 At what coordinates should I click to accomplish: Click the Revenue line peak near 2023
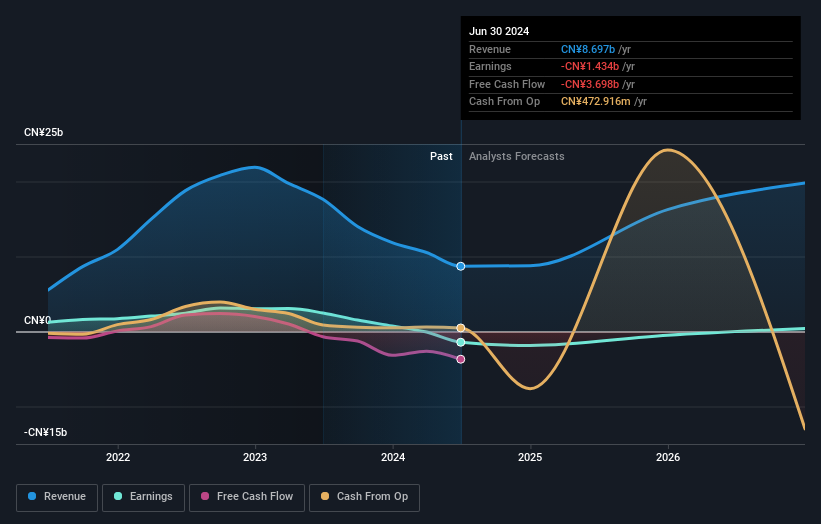tap(255, 168)
